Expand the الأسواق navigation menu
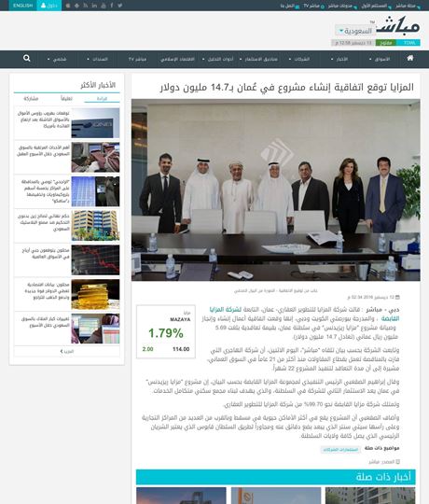This screenshot has width=429, height=504. [x=381, y=59]
